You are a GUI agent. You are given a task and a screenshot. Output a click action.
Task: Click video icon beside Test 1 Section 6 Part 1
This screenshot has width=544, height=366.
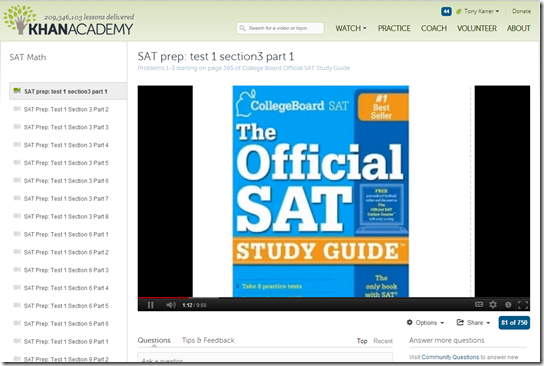(x=17, y=234)
